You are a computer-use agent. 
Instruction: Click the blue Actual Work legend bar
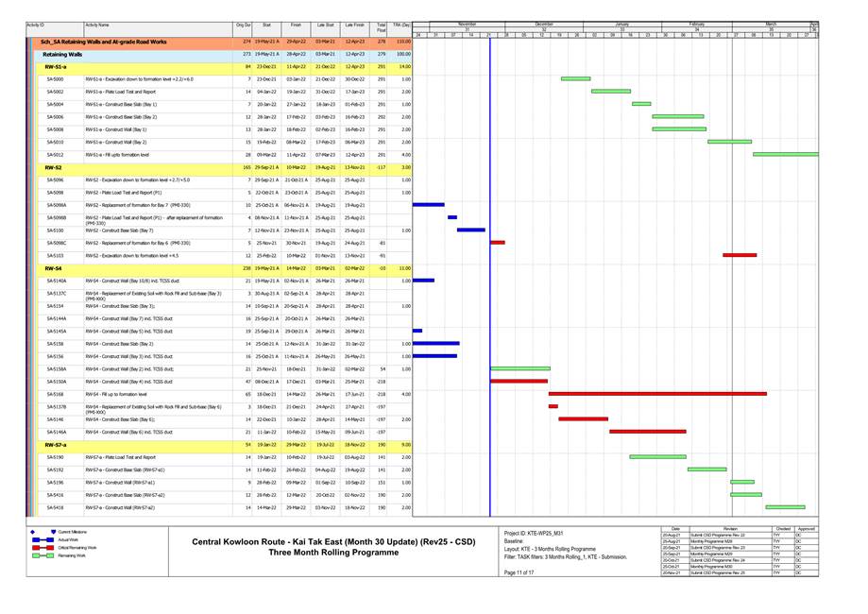[x=44, y=539]
